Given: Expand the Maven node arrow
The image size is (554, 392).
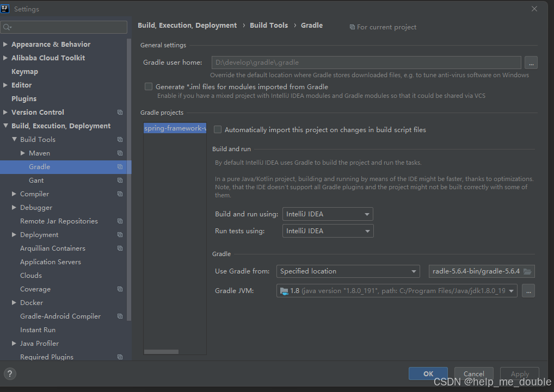Looking at the screenshot, I should coord(23,153).
